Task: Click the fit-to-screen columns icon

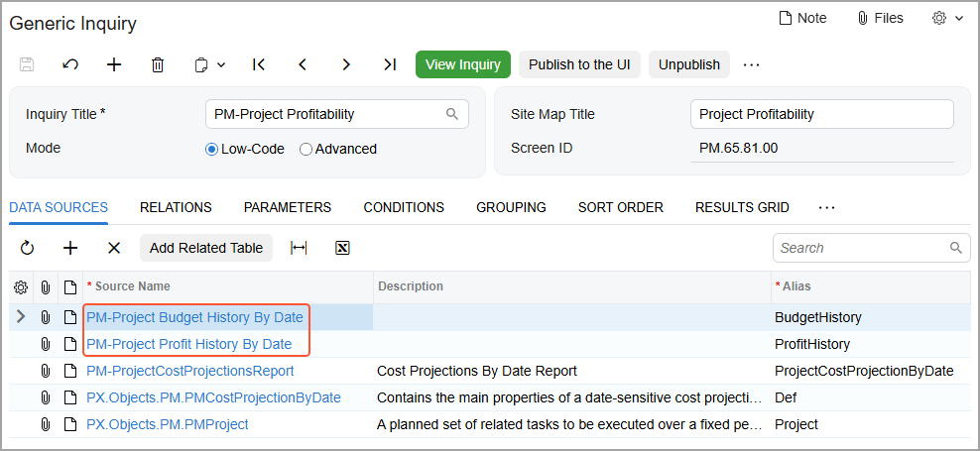Action: tap(299, 248)
